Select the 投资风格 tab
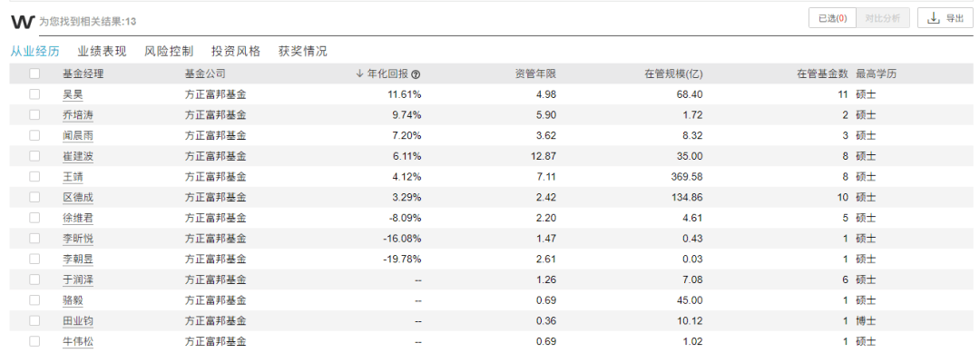This screenshot has height=353, width=980. coord(236,51)
